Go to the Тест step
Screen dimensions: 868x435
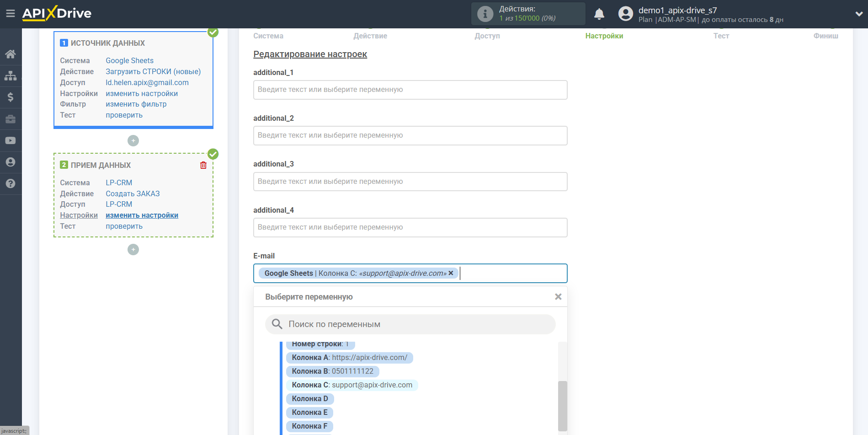pyautogui.click(x=721, y=36)
